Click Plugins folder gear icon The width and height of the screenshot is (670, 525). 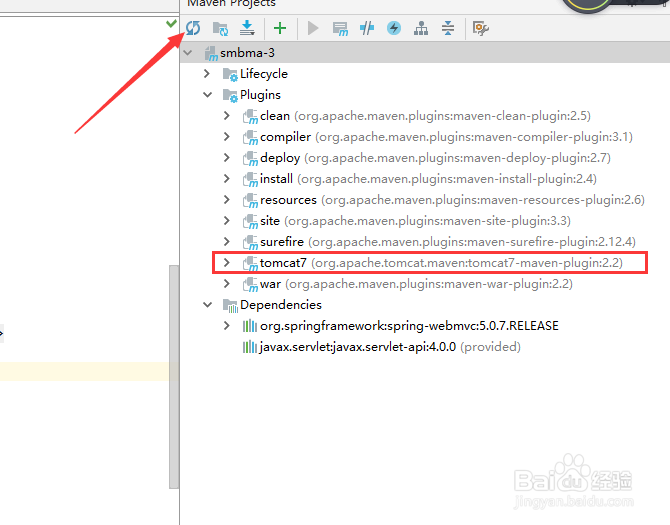click(230, 95)
